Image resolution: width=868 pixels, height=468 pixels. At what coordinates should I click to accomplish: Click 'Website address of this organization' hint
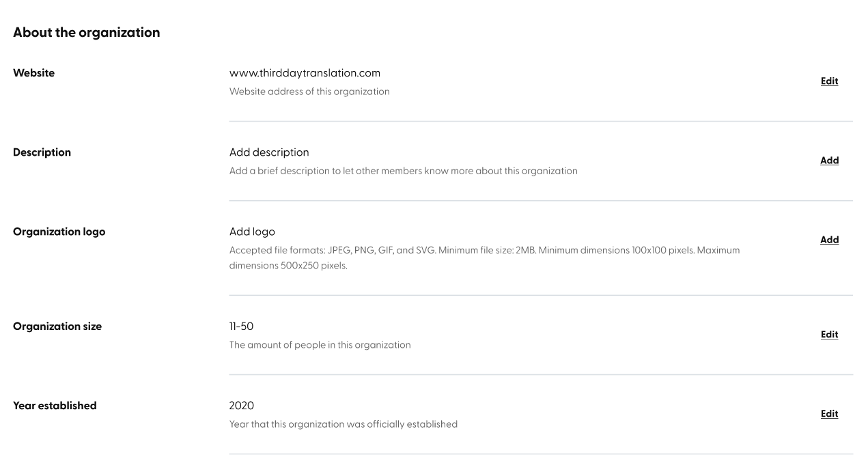309,92
